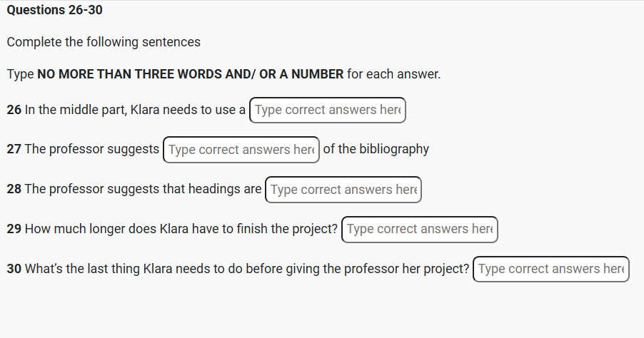This screenshot has height=338, width=644.
Task: Click the answer field for question 26
Action: click(328, 110)
